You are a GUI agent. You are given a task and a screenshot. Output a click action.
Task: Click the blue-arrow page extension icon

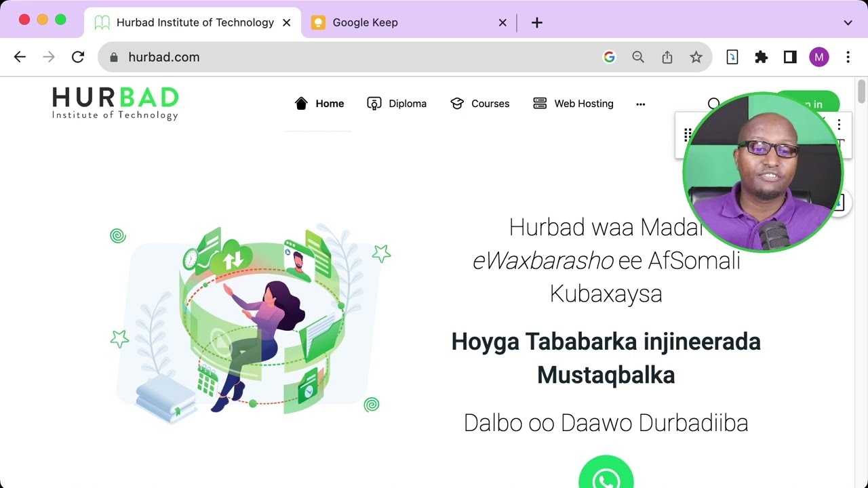point(732,57)
